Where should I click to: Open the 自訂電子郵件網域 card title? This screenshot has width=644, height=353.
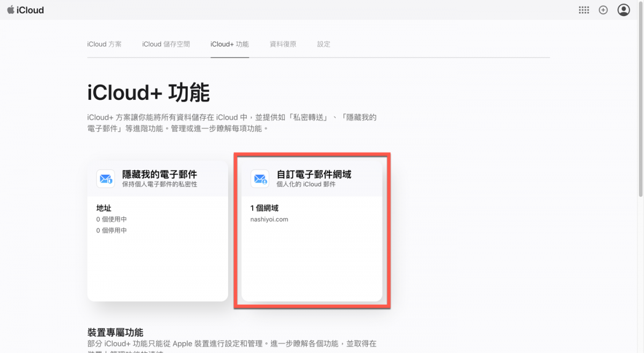point(314,174)
